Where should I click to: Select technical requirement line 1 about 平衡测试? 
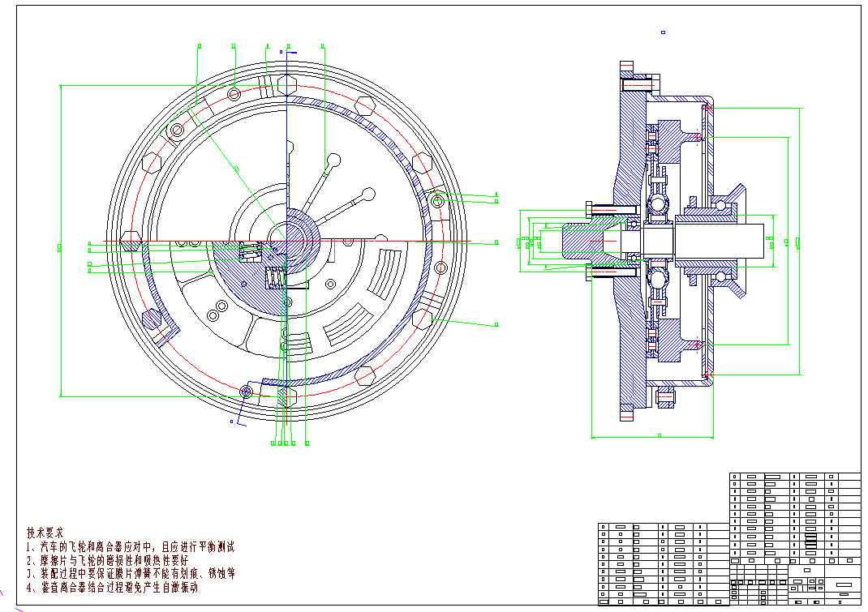130,547
